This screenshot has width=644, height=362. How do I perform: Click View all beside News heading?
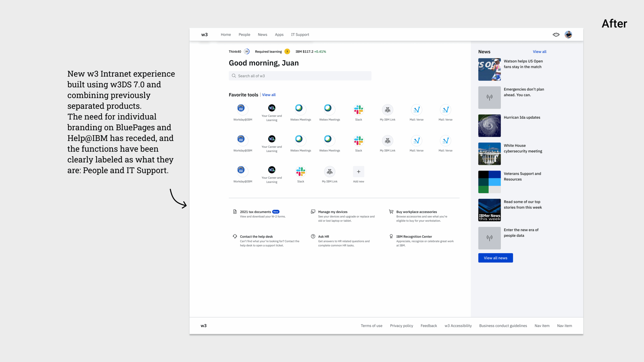tap(539, 52)
